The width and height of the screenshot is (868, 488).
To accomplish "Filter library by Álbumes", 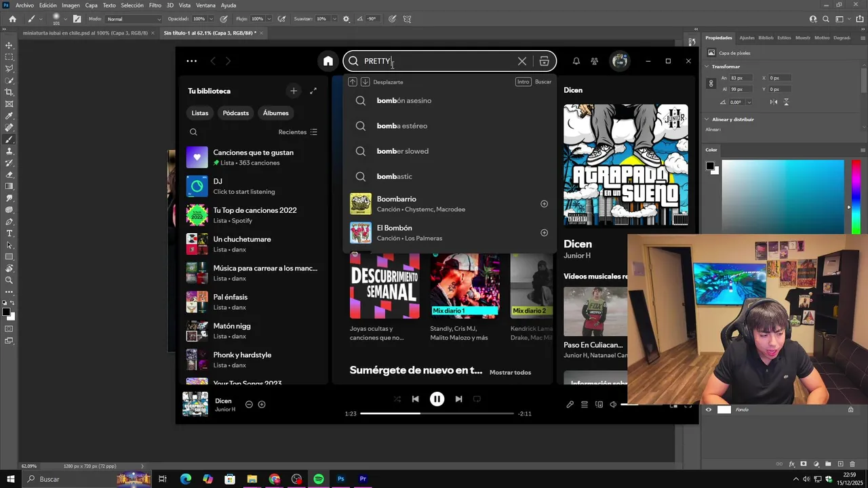I will [x=276, y=113].
